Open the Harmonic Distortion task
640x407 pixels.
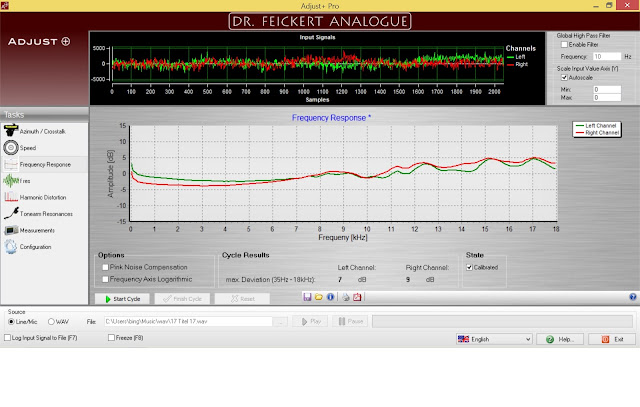coord(44,197)
